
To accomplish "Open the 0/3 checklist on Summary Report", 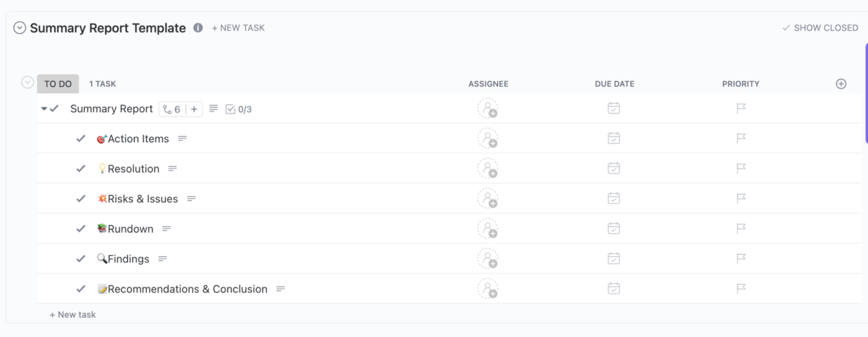I will pyautogui.click(x=239, y=109).
